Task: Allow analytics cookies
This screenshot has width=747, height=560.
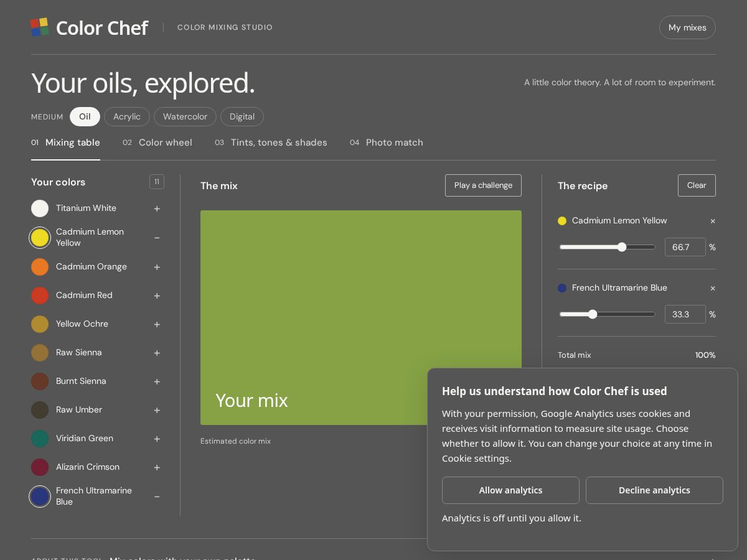Action: pos(510,490)
